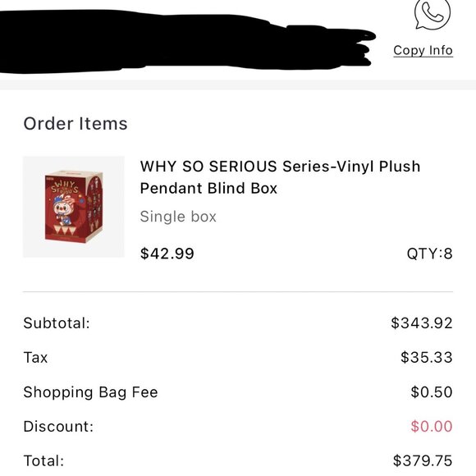Screen dimensions: 476x476
Task: Select the Shopping Bag Fee label
Action: 91,392
